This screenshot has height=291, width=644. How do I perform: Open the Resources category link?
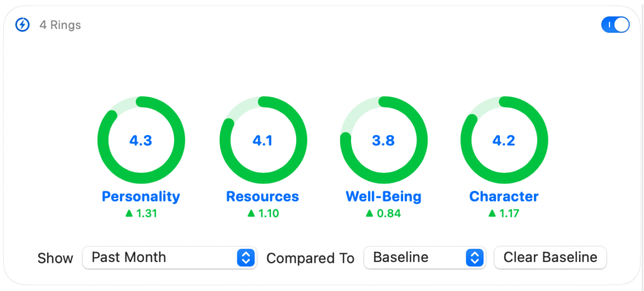pyautogui.click(x=263, y=197)
